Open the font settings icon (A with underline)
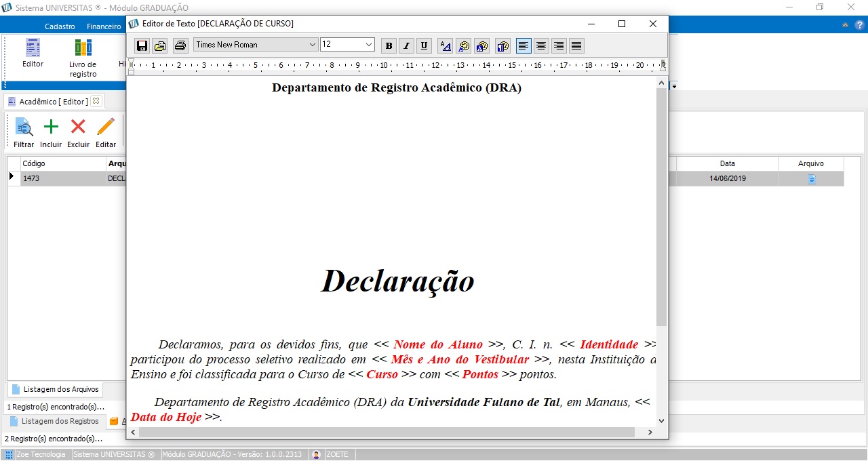The height and width of the screenshot is (461, 868). coord(446,45)
